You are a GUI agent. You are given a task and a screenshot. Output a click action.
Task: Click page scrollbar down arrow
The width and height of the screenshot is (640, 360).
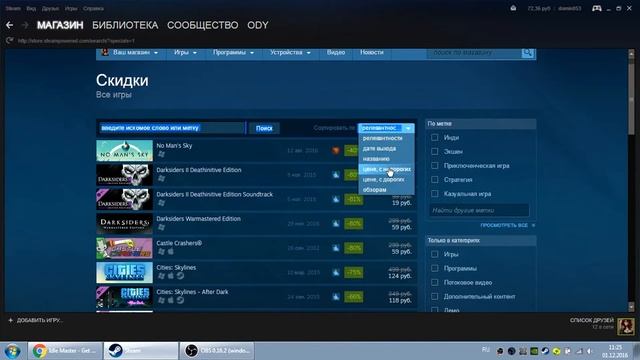631,306
